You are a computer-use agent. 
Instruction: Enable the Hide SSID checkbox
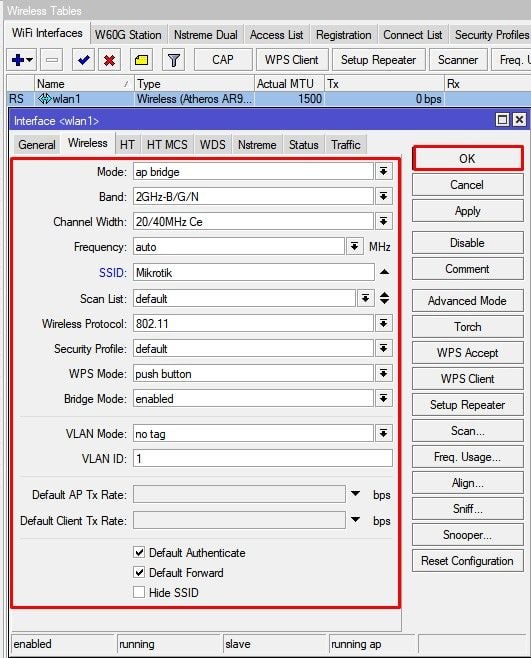pyautogui.click(x=139, y=592)
